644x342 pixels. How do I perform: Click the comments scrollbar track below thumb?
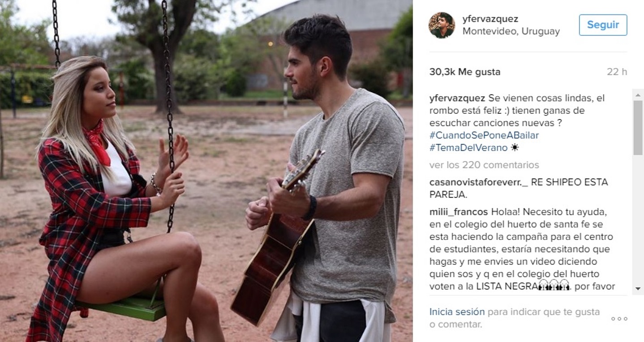click(x=638, y=219)
